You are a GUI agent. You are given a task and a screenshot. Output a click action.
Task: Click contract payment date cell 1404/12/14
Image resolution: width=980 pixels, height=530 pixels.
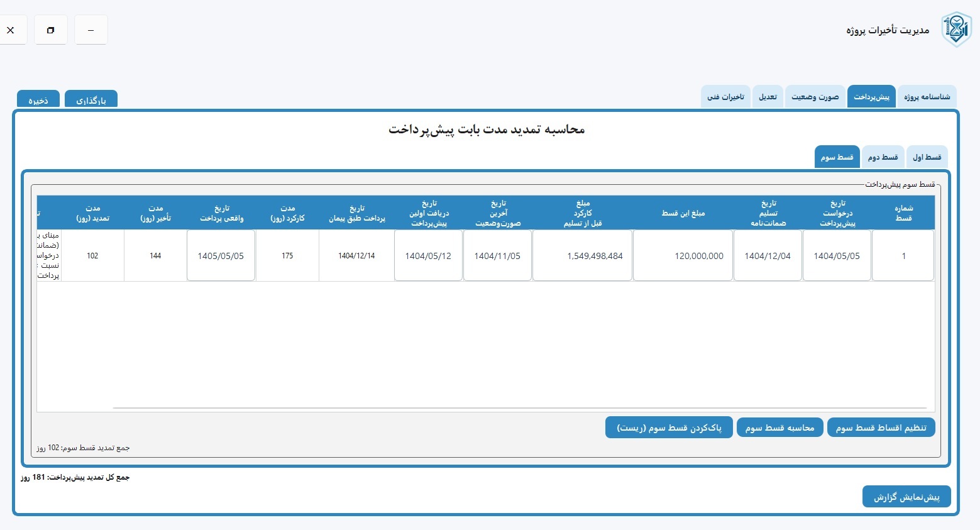356,256
